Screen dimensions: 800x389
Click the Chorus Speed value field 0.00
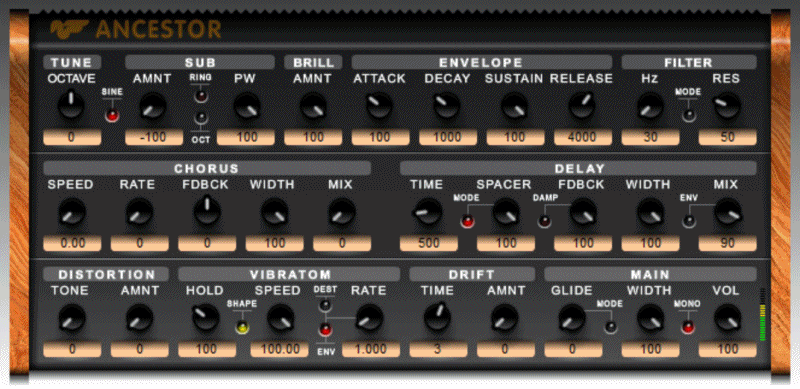pos(72,244)
